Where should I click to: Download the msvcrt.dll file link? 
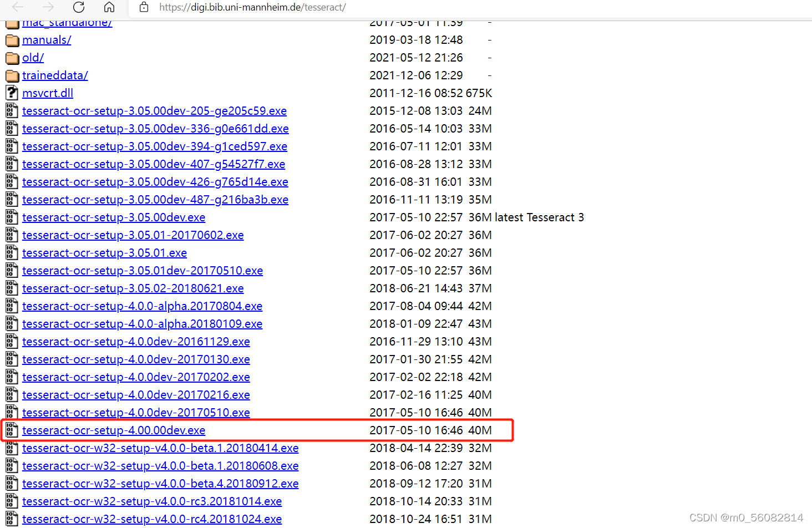(48, 93)
